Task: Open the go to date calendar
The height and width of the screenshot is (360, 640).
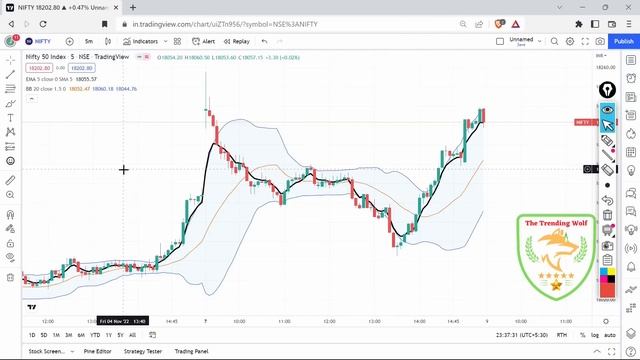Action: [152, 335]
